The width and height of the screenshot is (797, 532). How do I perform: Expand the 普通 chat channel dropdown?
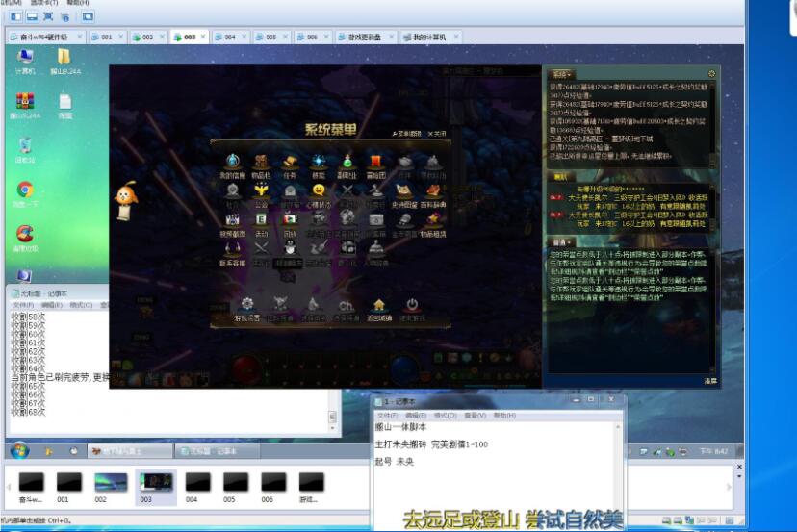click(x=562, y=241)
